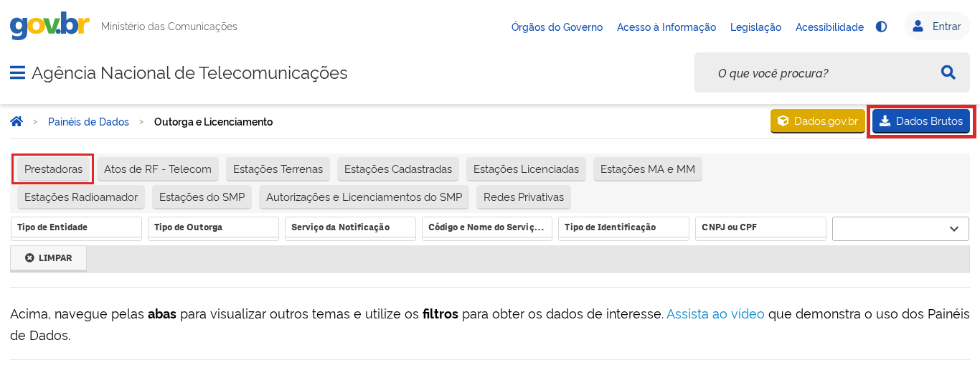Open the blank dropdown after CNPJ ou CPF
Image resolution: width=980 pixels, height=373 pixels.
pos(900,229)
